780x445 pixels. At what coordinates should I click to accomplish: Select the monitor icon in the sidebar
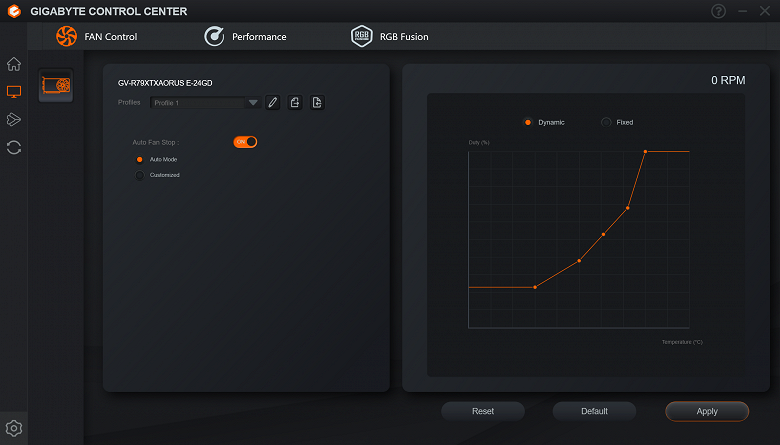pos(14,91)
